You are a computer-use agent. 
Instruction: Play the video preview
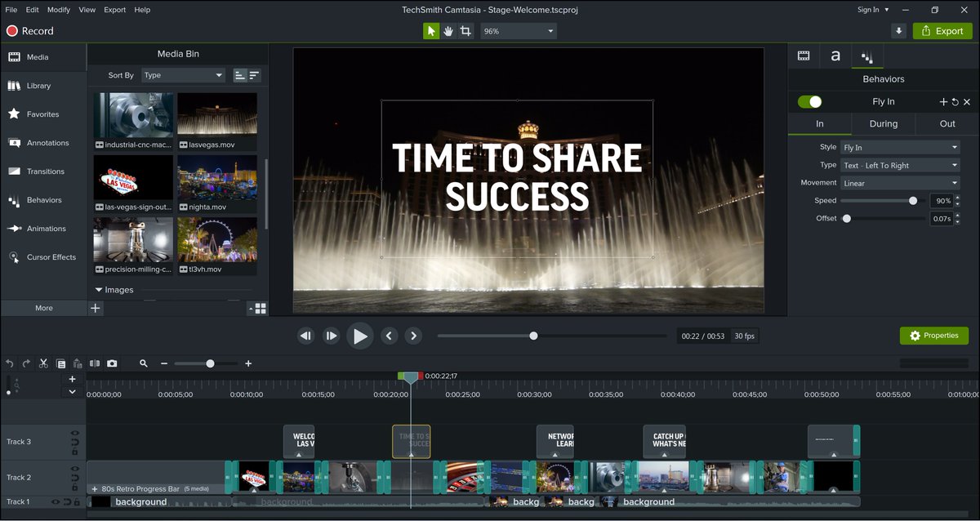[x=359, y=336]
